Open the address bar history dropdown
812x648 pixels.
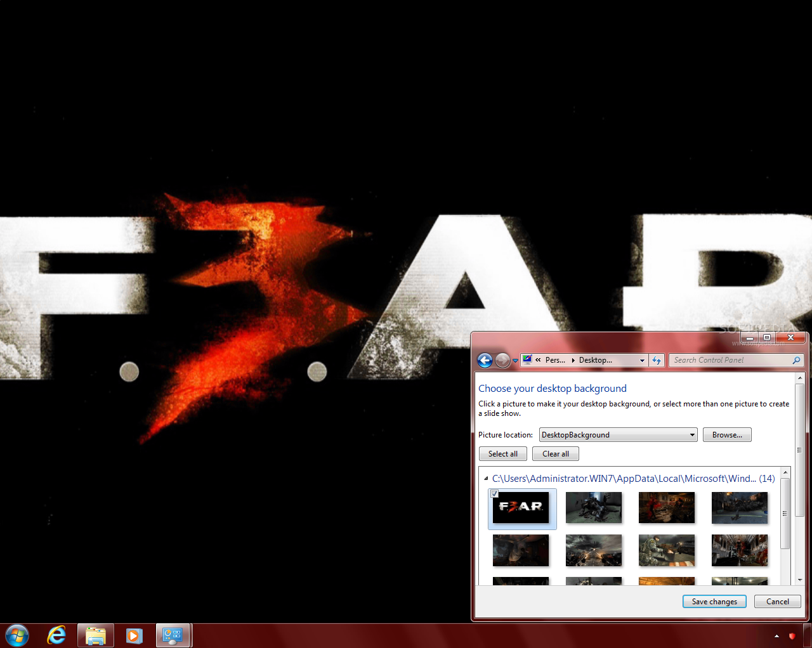point(642,360)
